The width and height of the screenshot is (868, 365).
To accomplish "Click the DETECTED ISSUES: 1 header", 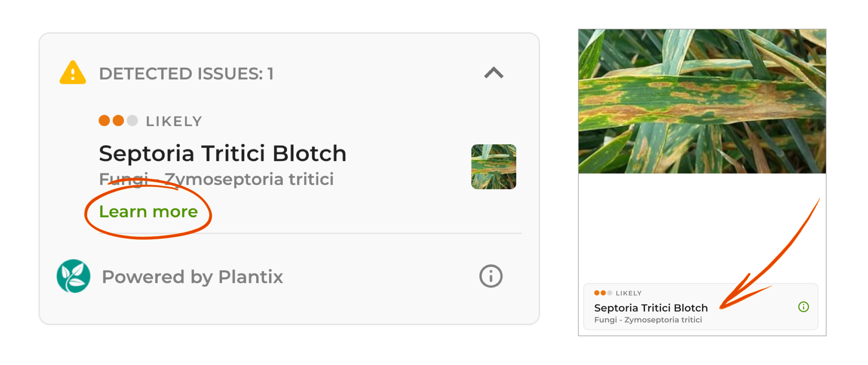I will [187, 73].
